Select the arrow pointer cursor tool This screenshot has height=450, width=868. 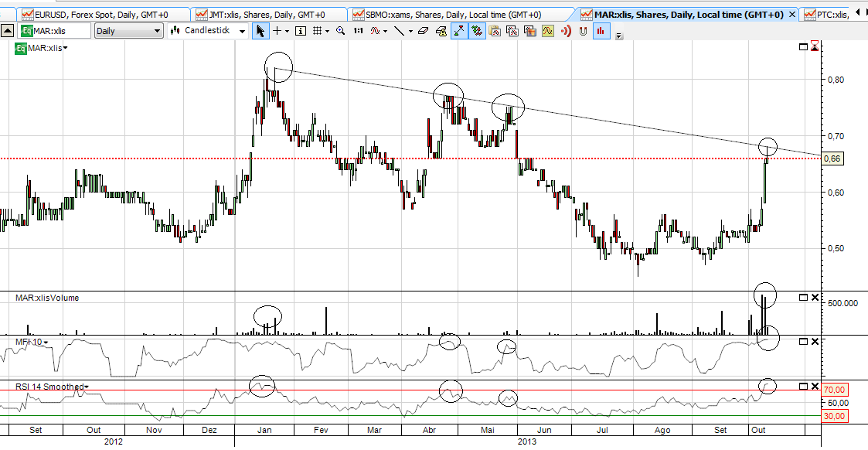coord(260,30)
